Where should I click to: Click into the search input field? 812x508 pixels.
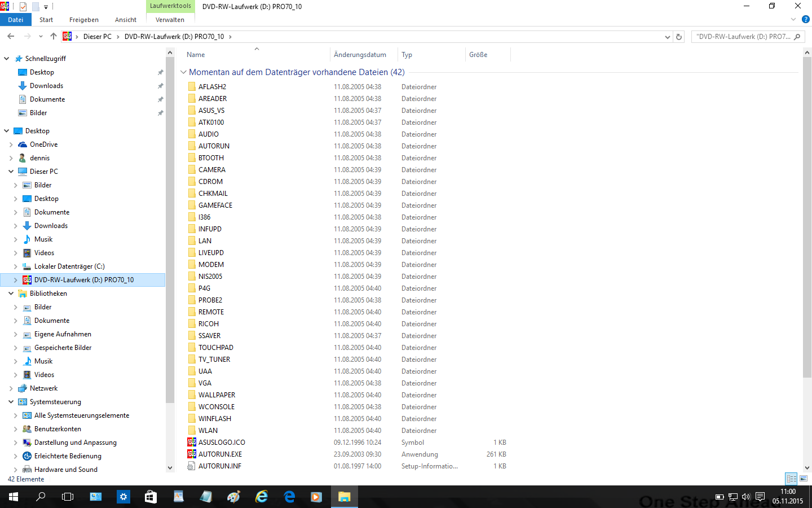pos(743,37)
